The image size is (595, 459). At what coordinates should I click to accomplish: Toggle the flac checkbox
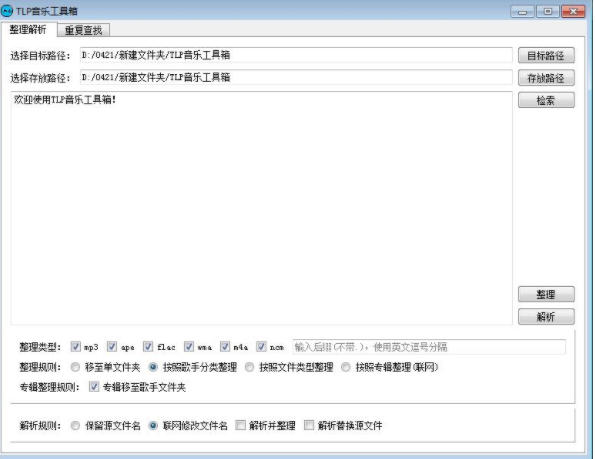[x=148, y=346]
